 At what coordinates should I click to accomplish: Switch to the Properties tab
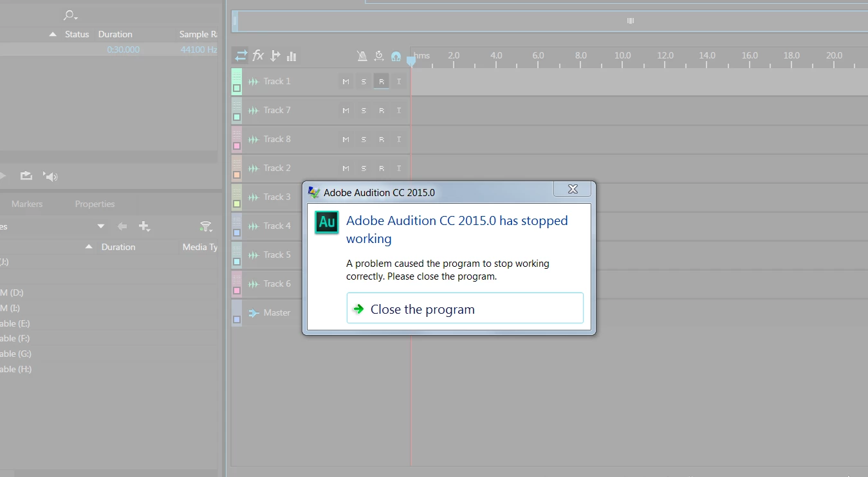(x=95, y=204)
